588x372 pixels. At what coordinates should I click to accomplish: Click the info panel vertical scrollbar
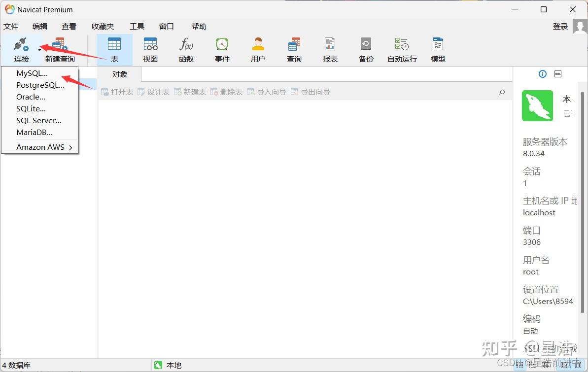coord(583,202)
